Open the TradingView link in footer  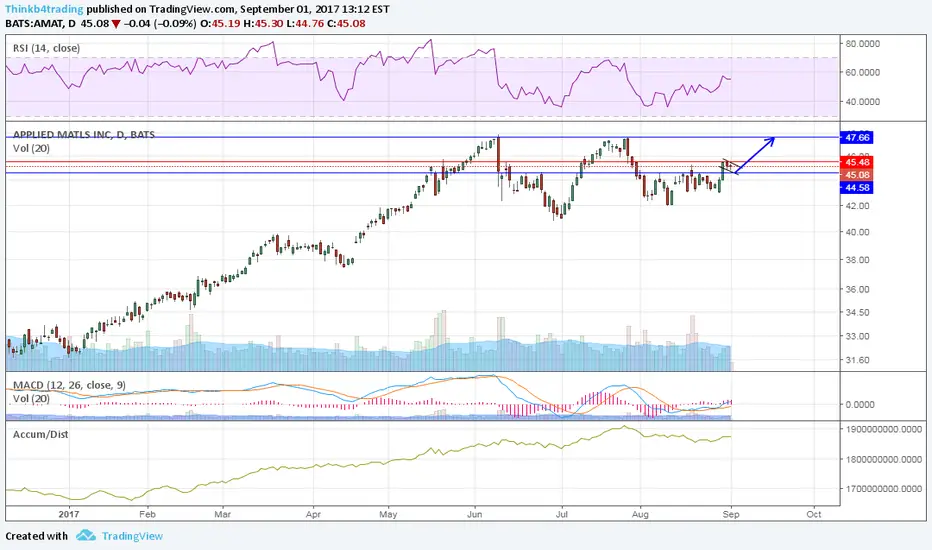tap(132, 536)
